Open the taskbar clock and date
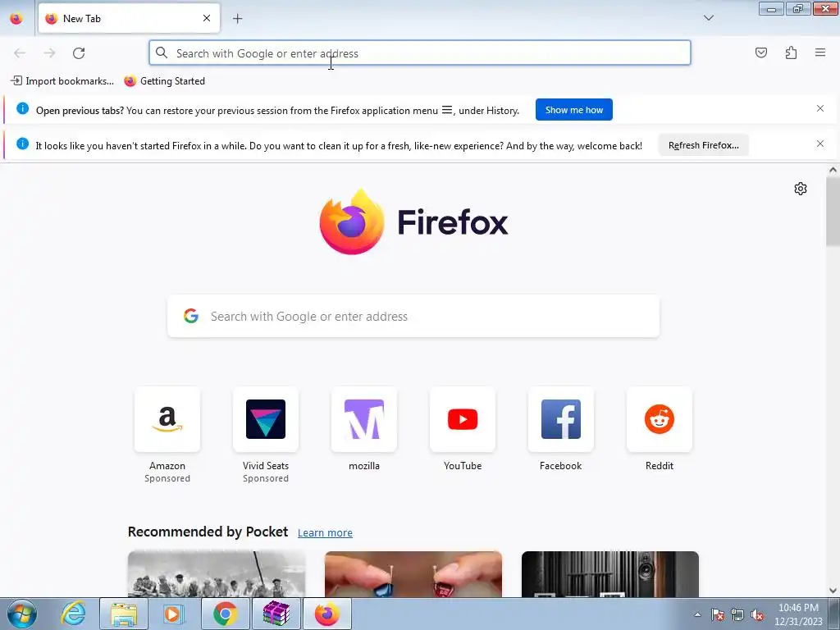Image resolution: width=840 pixels, height=630 pixels. pos(798,614)
